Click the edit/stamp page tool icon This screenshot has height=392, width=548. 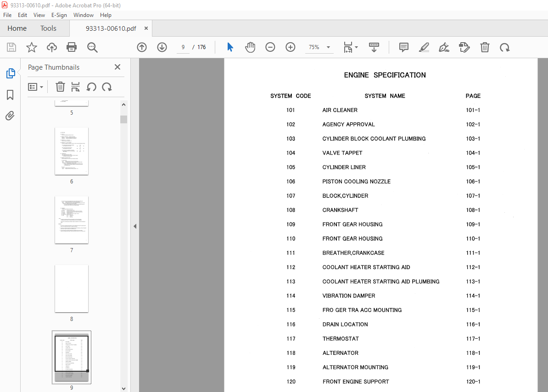coord(464,47)
